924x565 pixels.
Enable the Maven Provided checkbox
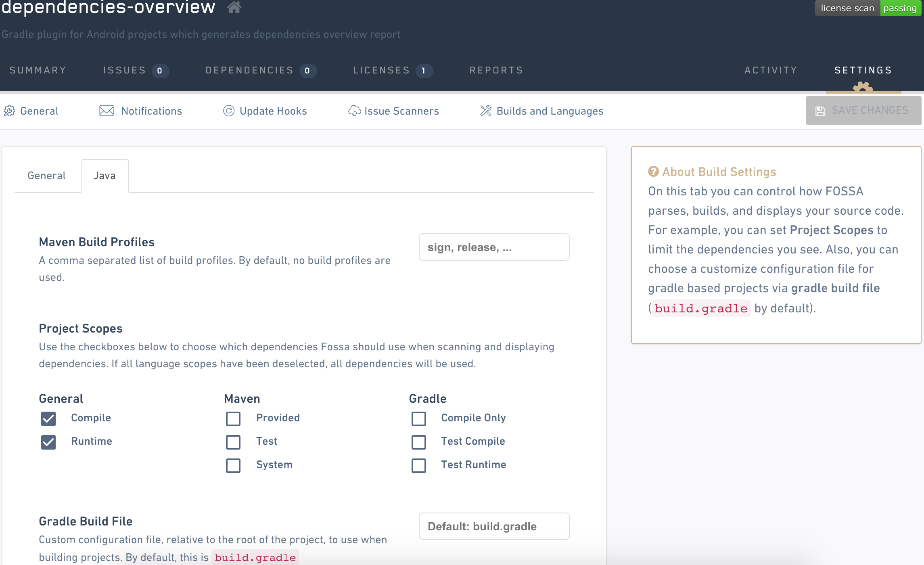(x=233, y=419)
